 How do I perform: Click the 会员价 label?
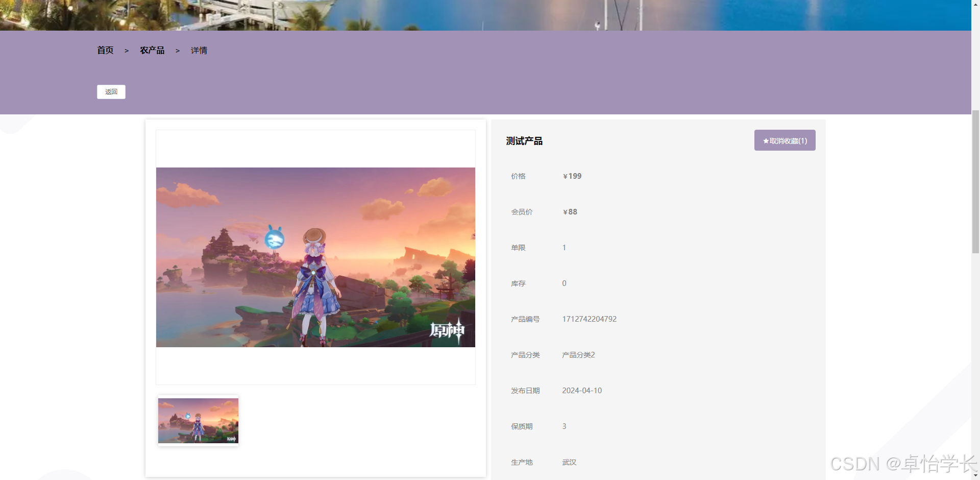point(522,212)
